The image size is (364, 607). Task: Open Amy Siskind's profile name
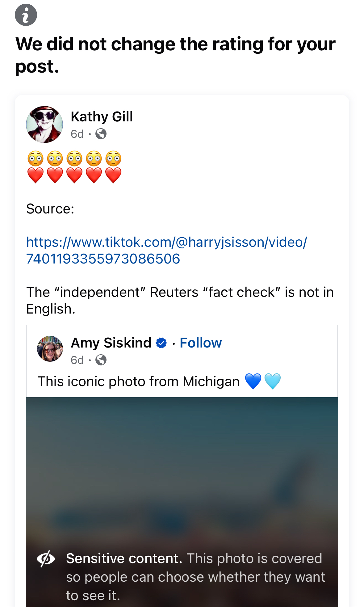[x=111, y=343]
